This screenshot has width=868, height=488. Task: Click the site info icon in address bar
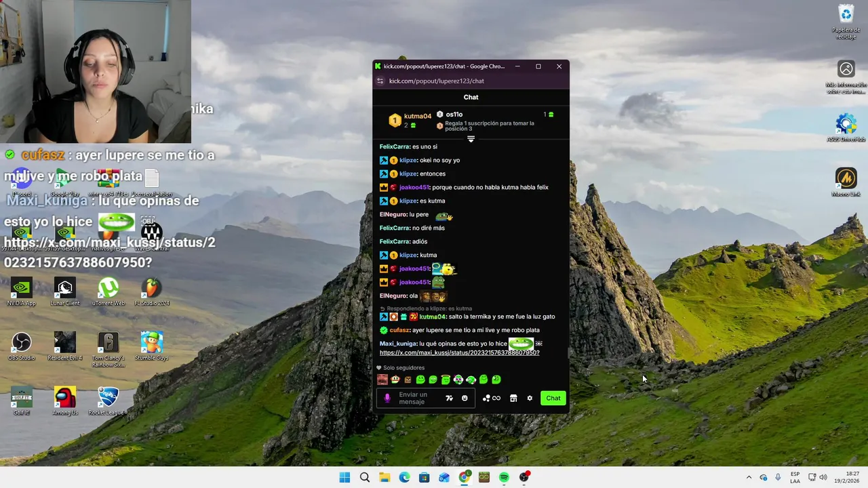click(380, 81)
